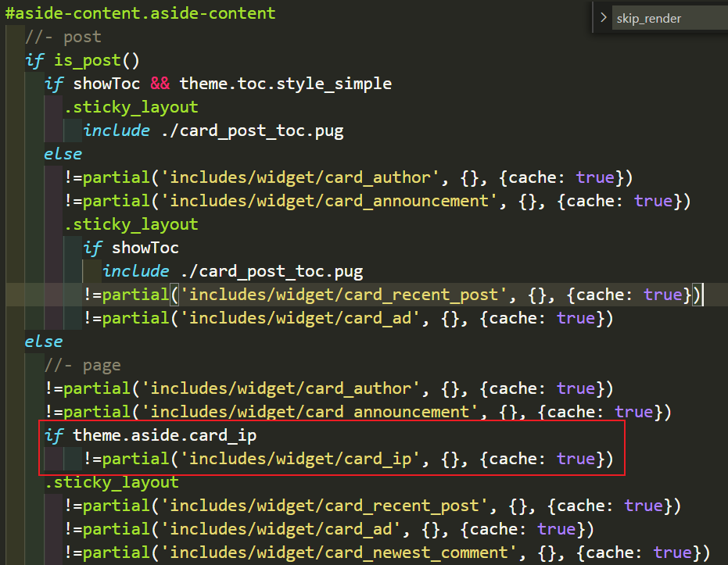Click 'theme.toc.style_simple' in the condition
The image size is (728, 565).
pyautogui.click(x=285, y=84)
